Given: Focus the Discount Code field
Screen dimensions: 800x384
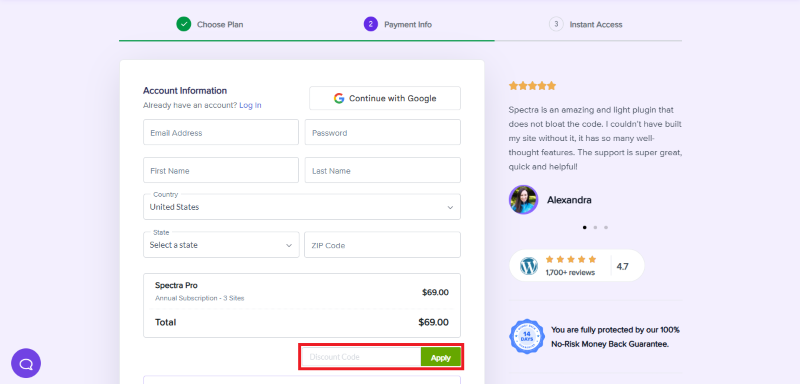Looking at the screenshot, I should (x=361, y=357).
